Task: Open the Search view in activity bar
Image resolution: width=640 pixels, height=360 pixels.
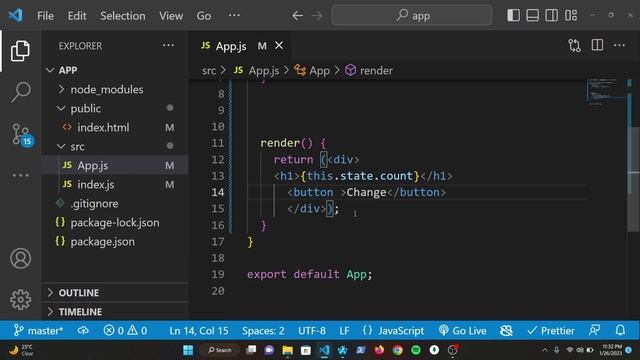Action: [x=20, y=92]
